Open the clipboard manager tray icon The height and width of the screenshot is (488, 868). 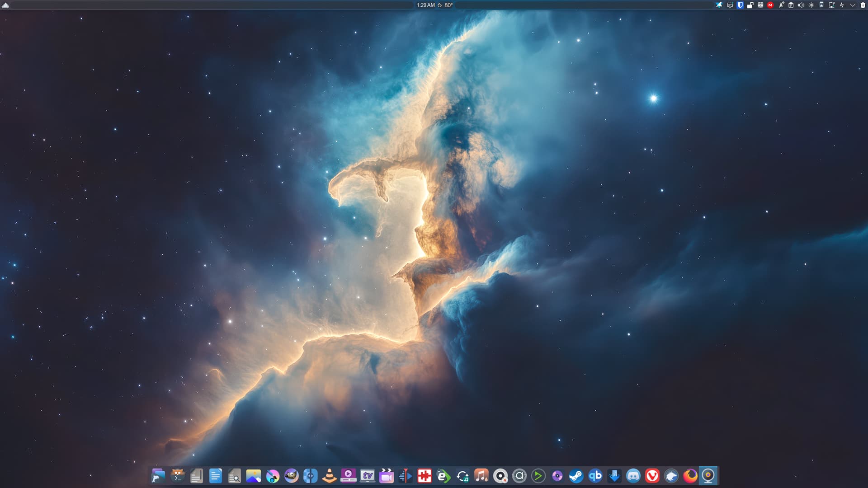coord(791,5)
